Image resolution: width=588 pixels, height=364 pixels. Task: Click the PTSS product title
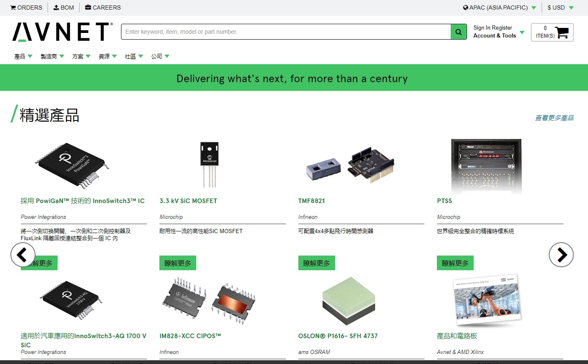pyautogui.click(x=444, y=201)
